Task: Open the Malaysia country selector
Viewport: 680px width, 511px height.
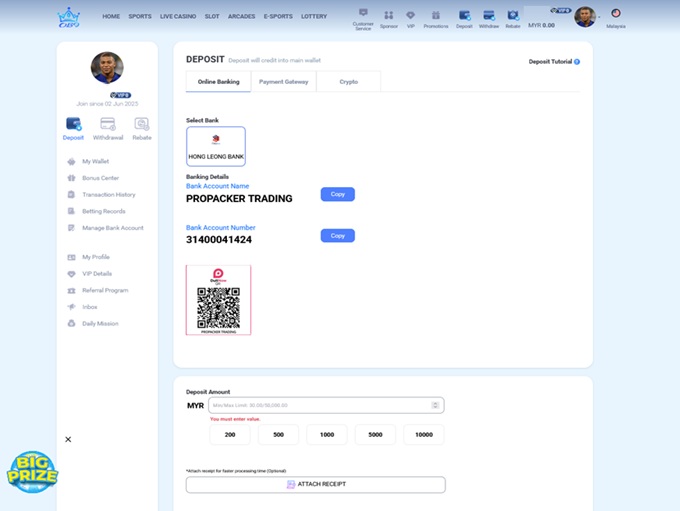Action: coord(615,15)
